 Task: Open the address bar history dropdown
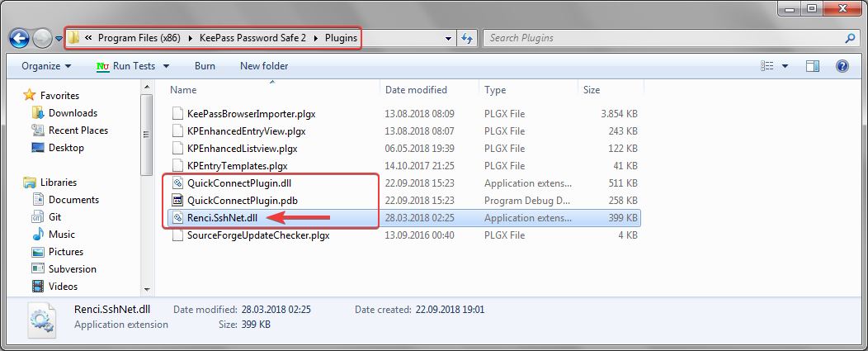coord(448,39)
